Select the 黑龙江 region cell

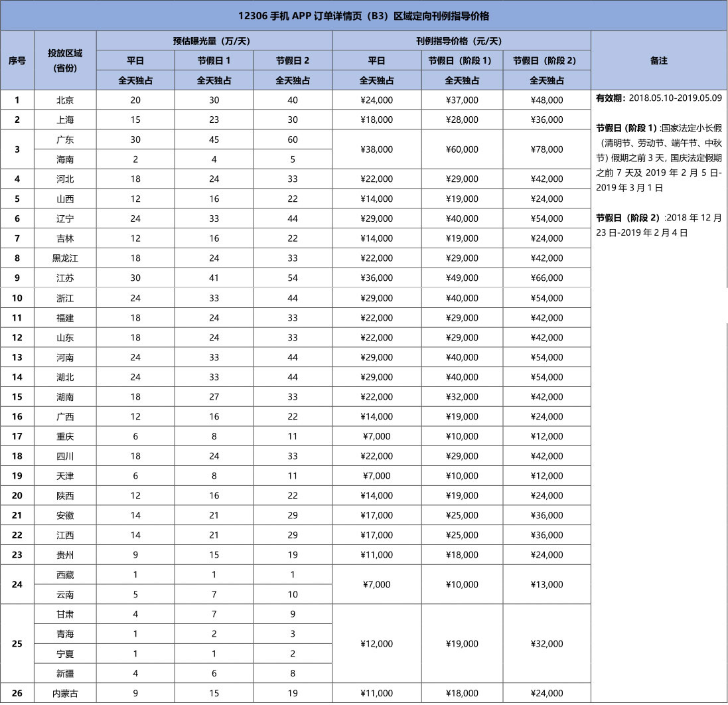(x=65, y=258)
